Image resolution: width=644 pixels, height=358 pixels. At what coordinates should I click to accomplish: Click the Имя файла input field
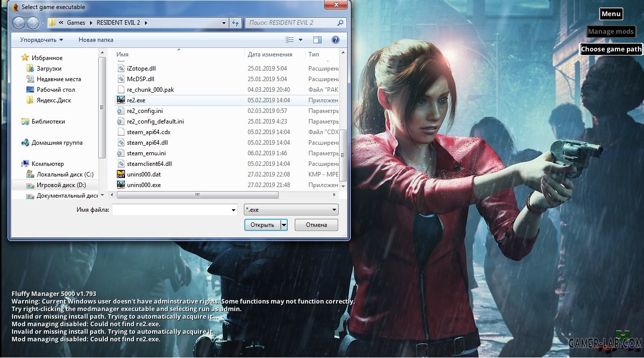[x=174, y=210]
